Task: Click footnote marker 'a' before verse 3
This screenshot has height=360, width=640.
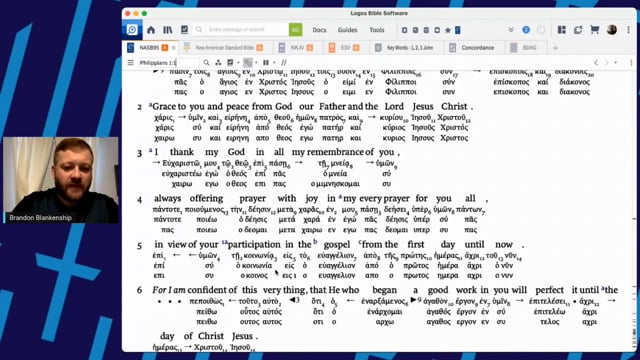Action: tap(150, 150)
